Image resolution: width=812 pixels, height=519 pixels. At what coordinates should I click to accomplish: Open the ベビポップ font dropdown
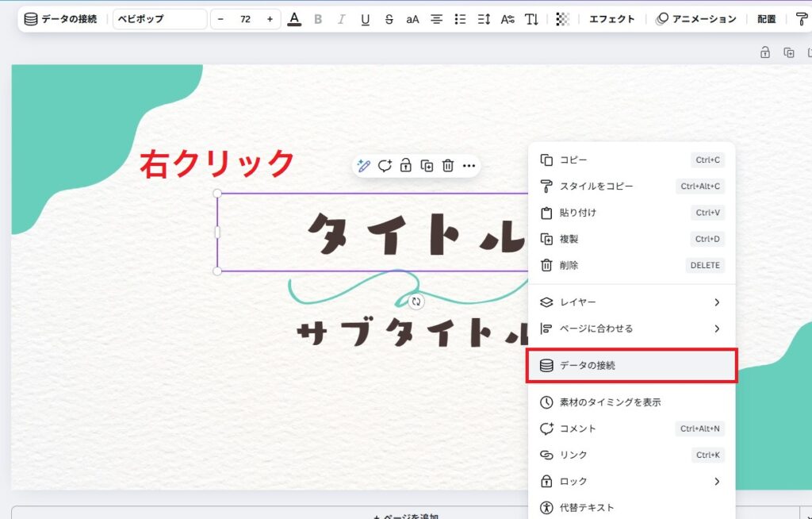coord(159,19)
